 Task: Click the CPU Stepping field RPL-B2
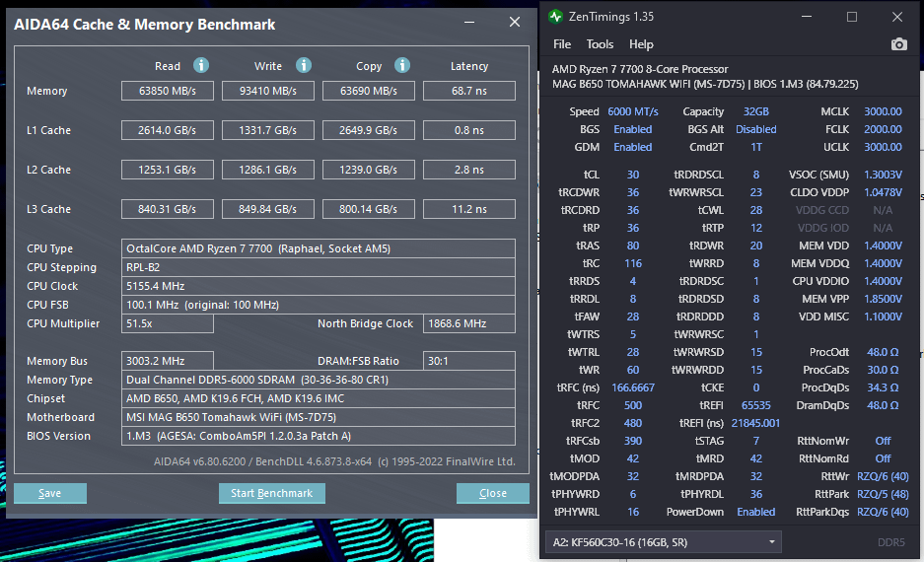click(x=319, y=267)
